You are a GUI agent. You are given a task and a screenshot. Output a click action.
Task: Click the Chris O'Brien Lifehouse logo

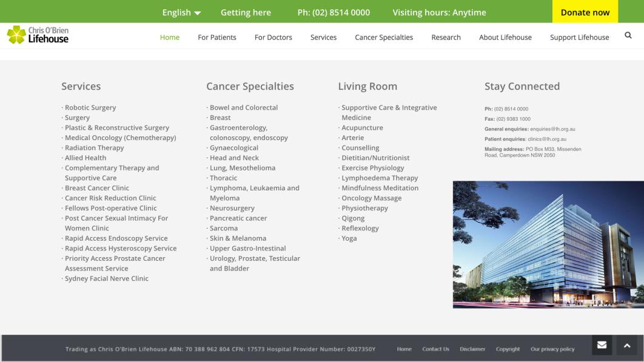click(38, 35)
